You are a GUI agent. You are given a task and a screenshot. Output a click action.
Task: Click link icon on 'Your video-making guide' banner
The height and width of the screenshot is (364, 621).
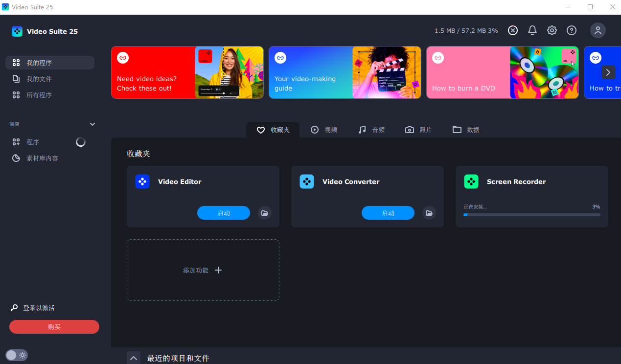pyautogui.click(x=280, y=58)
